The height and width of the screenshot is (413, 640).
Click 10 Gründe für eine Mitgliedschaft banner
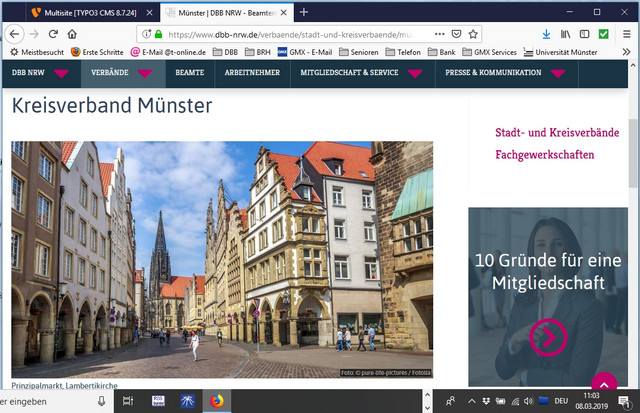coord(548,297)
